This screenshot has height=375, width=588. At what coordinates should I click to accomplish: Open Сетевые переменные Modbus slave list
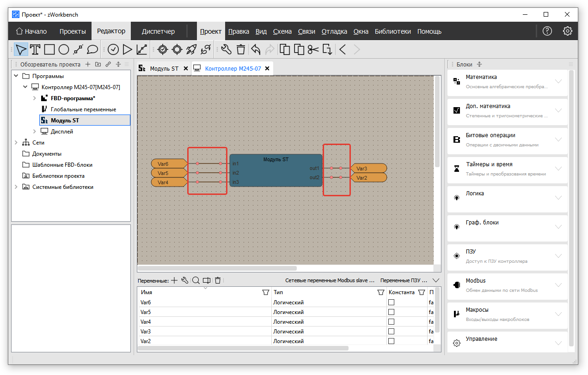(x=330, y=280)
